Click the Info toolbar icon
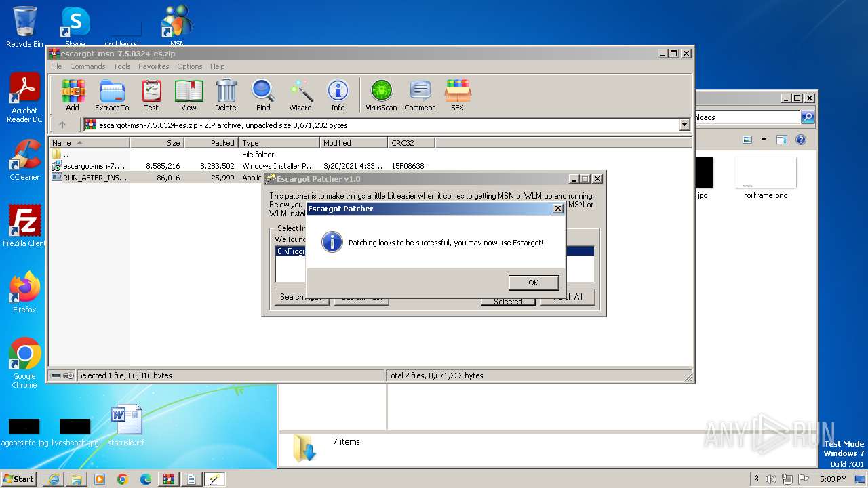 pyautogui.click(x=338, y=96)
